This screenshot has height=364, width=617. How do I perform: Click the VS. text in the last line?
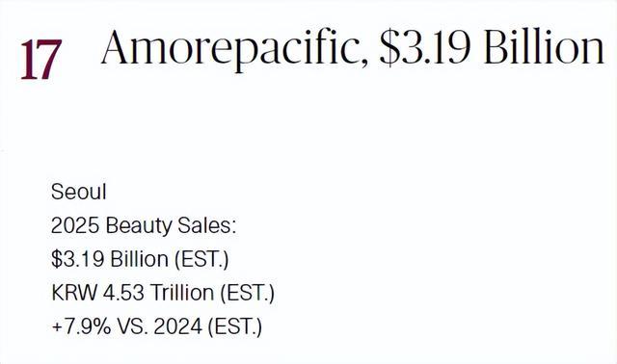point(133,327)
